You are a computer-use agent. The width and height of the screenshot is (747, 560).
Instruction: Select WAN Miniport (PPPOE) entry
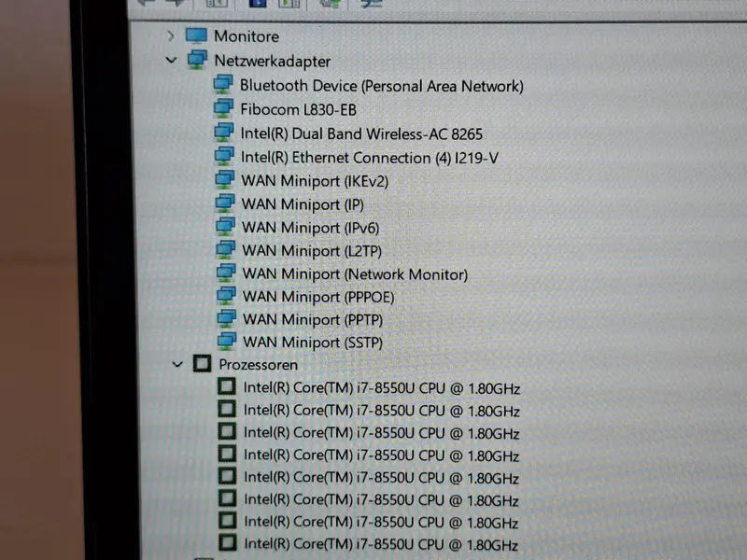[318, 297]
